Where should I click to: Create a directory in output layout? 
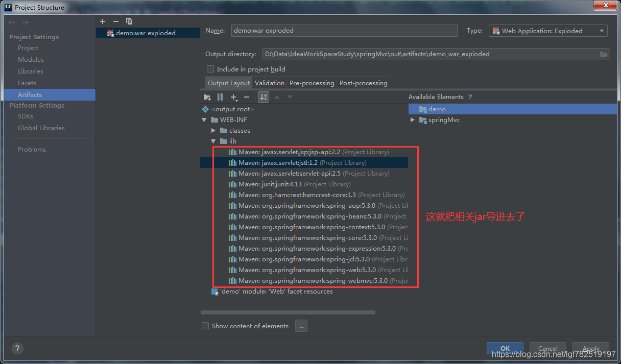click(207, 97)
